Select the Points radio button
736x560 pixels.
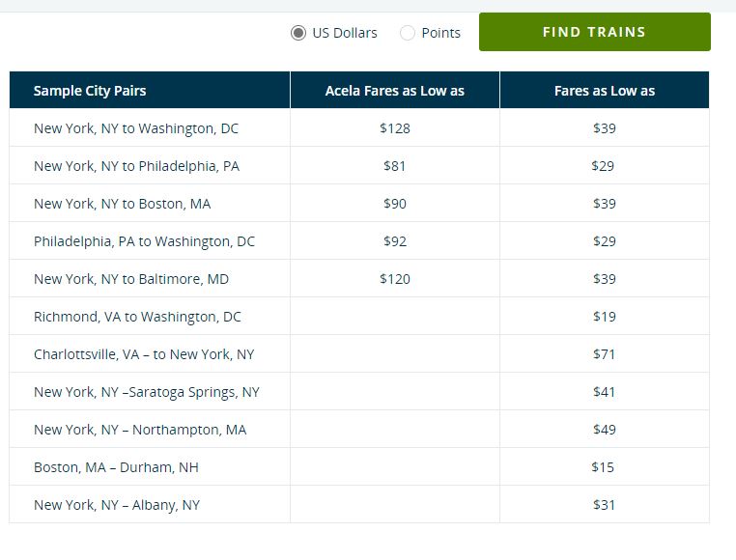point(408,33)
